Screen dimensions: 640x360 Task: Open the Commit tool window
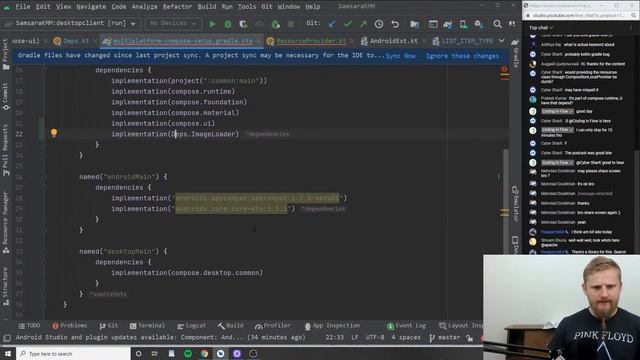tap(5, 96)
